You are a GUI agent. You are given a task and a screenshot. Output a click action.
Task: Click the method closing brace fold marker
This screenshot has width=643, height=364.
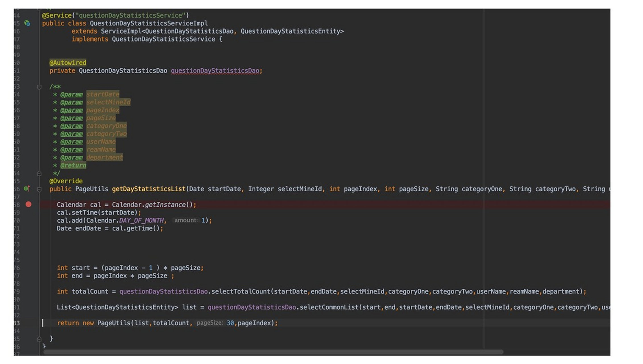pos(39,339)
